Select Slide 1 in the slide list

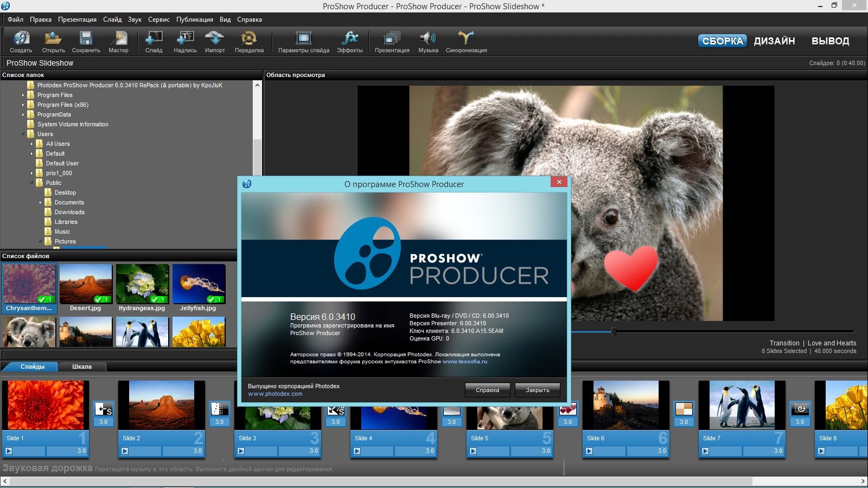tap(46, 419)
